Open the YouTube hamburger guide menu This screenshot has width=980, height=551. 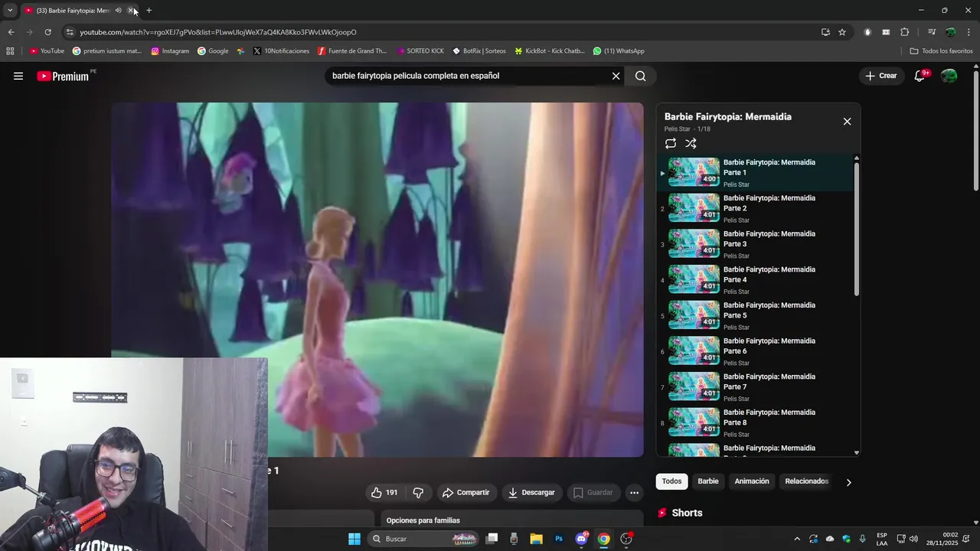18,76
